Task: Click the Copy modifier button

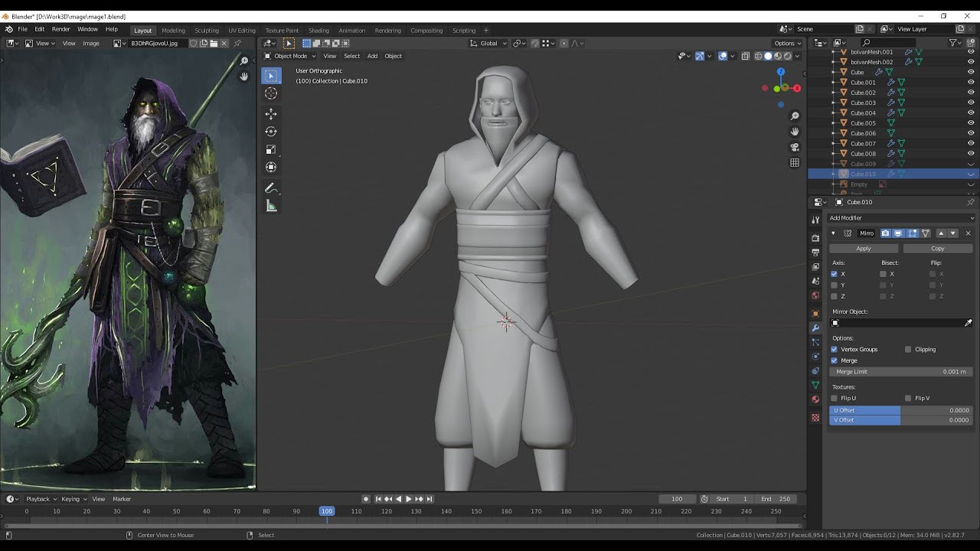Action: tap(938, 249)
